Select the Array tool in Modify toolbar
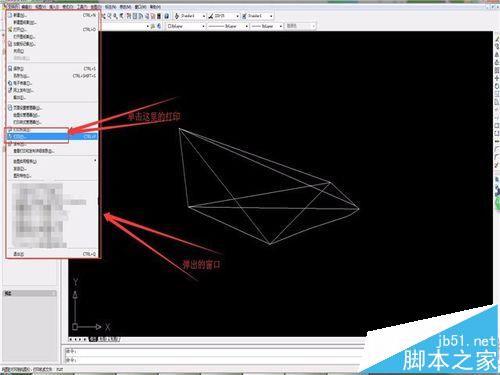Screen dimensions: 500x375 (x=497, y=70)
